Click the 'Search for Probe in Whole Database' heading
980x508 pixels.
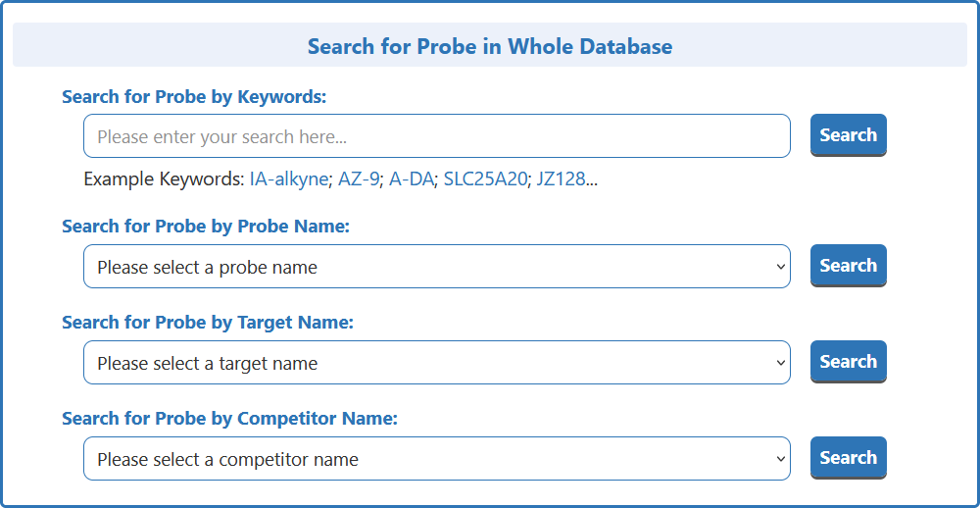point(490,46)
